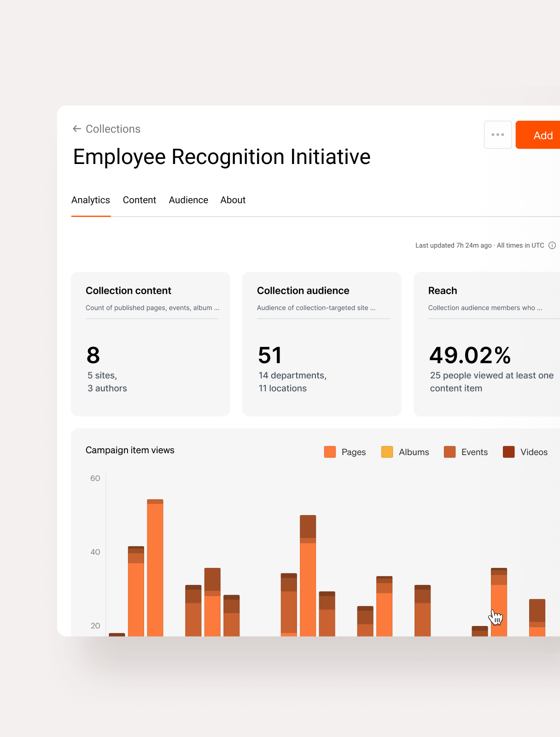Click the orange Add button
The image size is (560, 737).
point(538,135)
